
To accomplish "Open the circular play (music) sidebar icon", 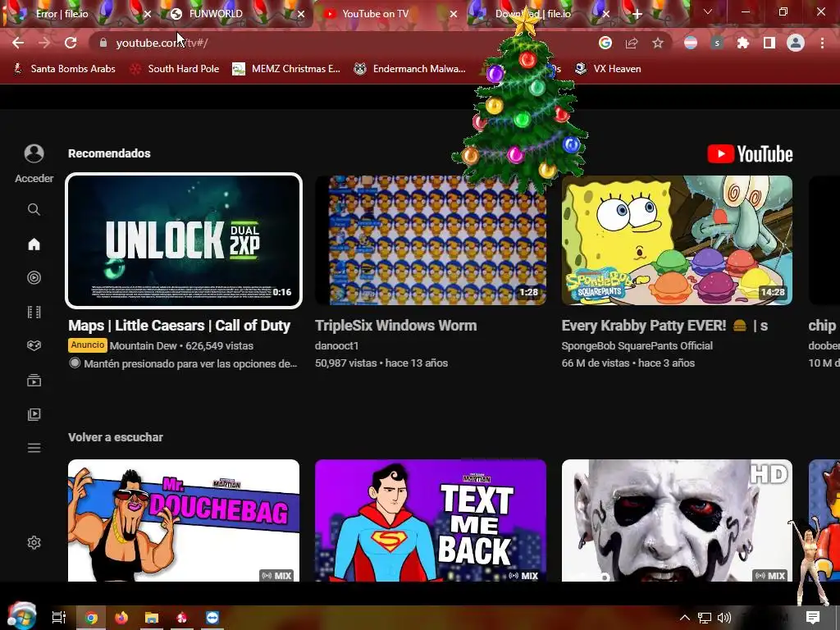I will [x=34, y=277].
